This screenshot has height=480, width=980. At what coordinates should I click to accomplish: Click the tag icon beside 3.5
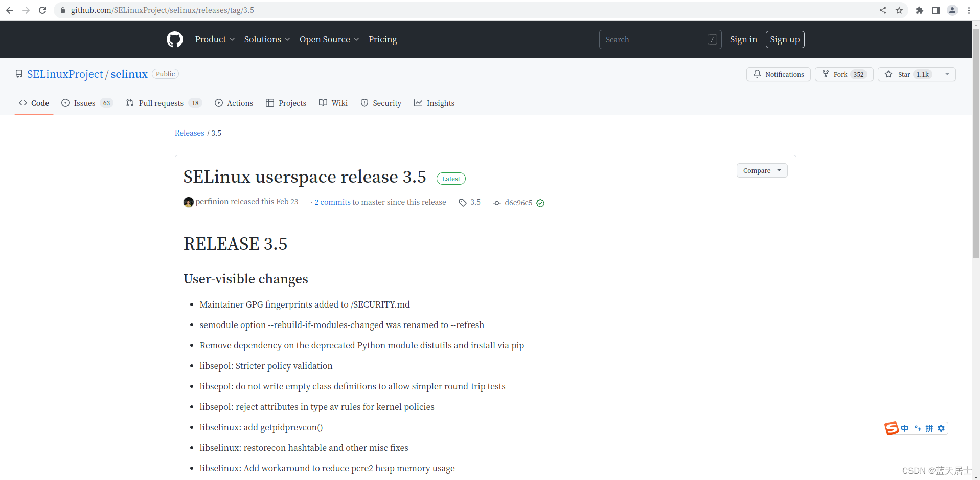pyautogui.click(x=462, y=202)
